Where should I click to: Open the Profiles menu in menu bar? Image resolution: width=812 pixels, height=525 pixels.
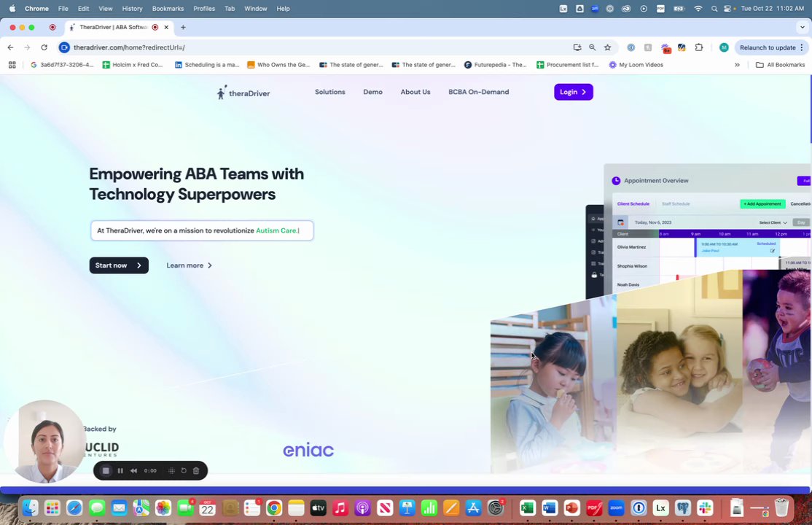[204, 9]
